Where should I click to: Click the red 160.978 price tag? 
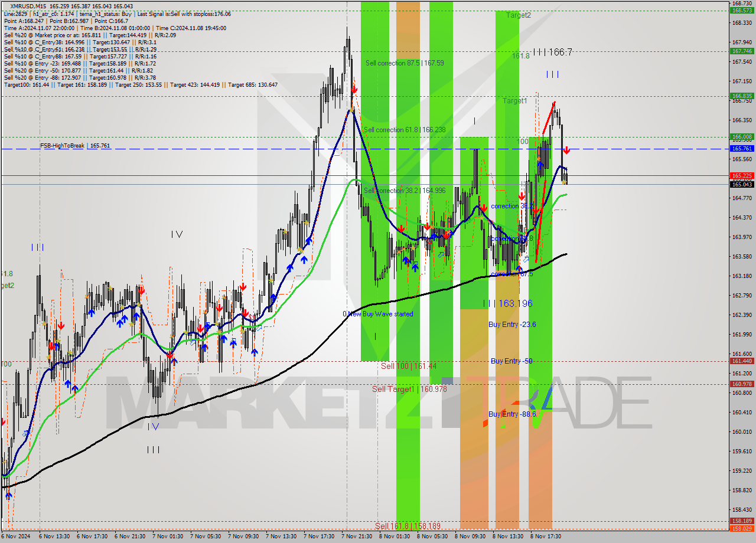pyautogui.click(x=742, y=384)
